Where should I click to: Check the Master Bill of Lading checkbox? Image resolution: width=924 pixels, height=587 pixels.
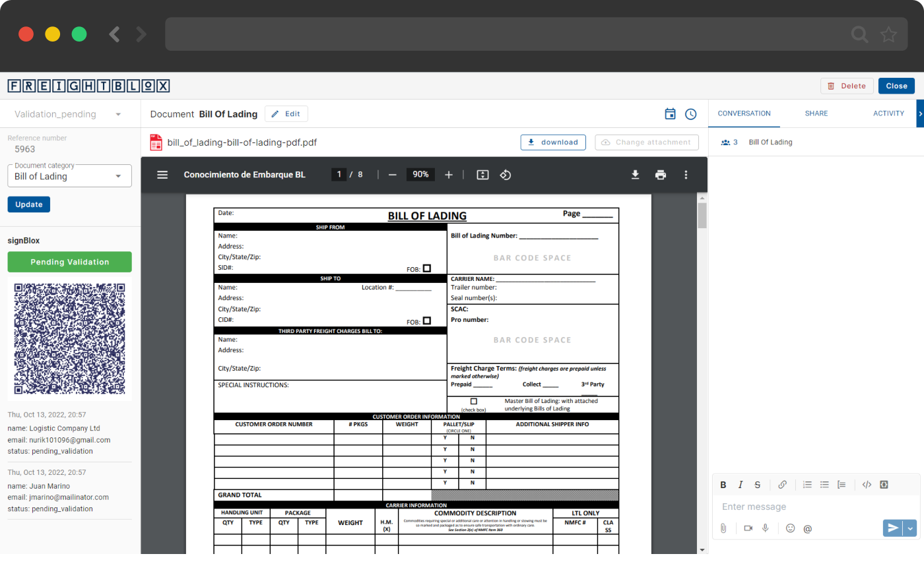474,401
